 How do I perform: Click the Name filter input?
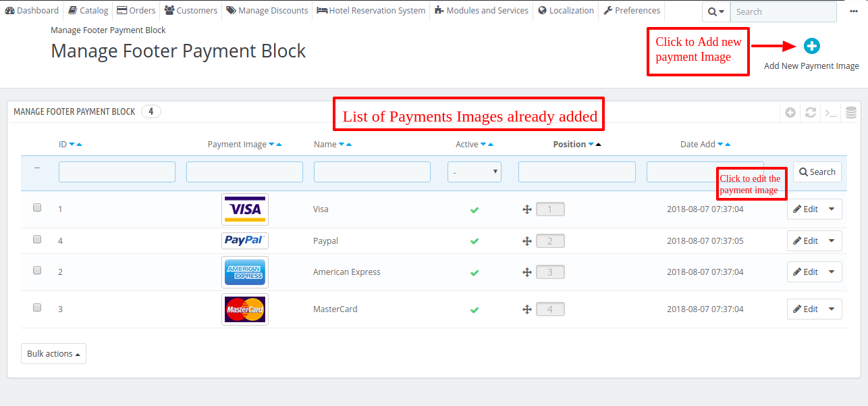[372, 172]
